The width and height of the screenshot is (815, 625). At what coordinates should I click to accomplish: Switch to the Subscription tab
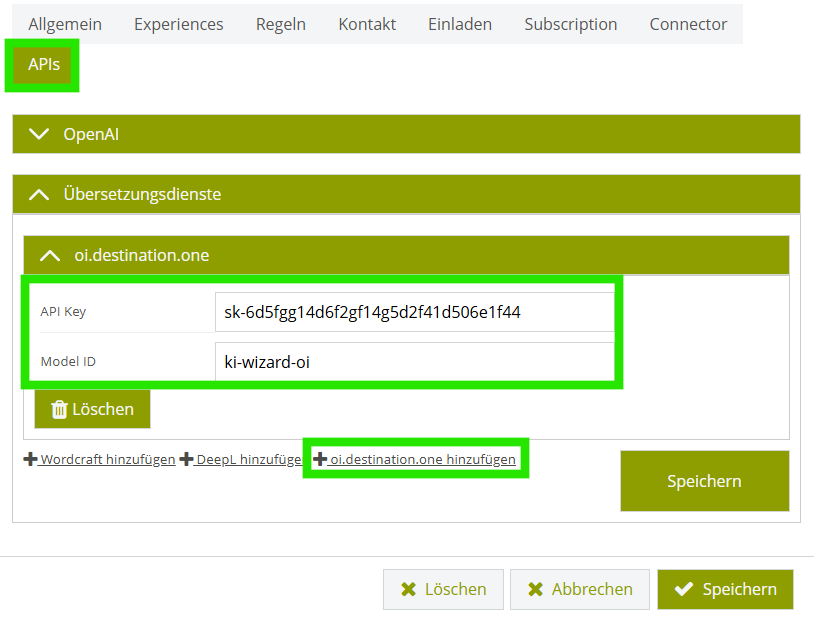point(570,24)
